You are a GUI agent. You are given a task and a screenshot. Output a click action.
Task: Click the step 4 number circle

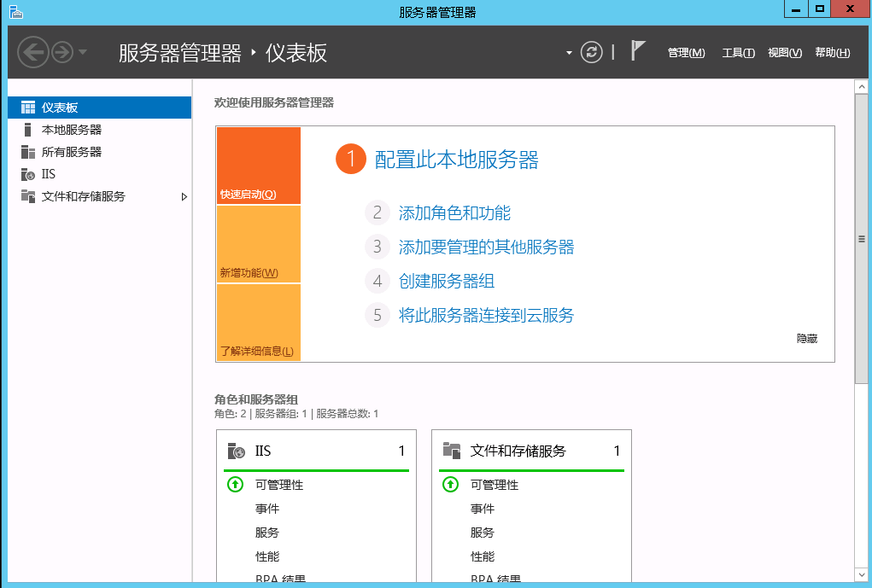pos(377,281)
